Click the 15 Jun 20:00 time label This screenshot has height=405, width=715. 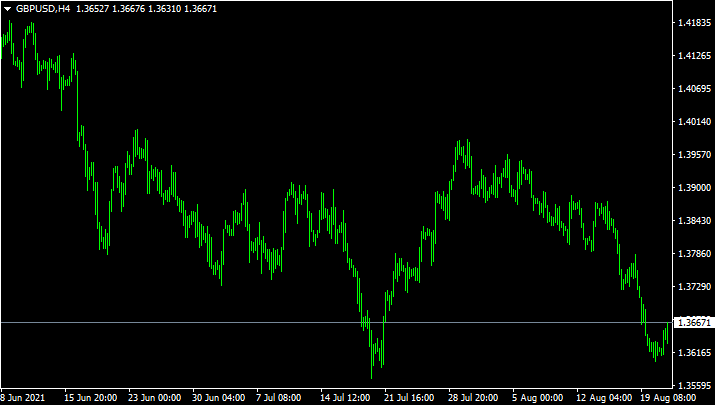point(91,398)
